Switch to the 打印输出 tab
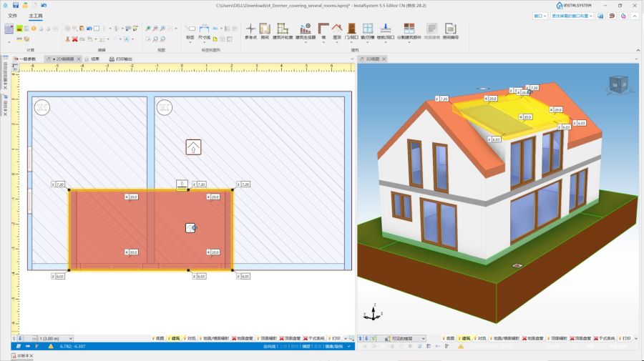 [x=122, y=59]
